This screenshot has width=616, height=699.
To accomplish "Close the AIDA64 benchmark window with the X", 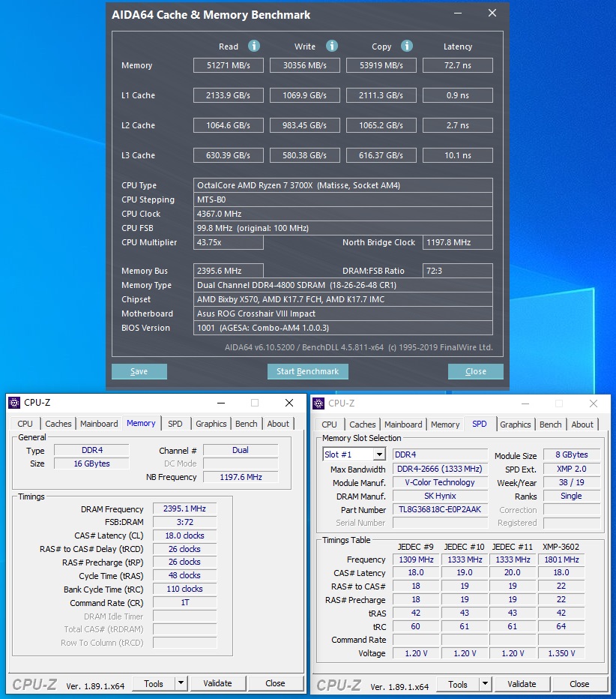I will click(492, 13).
